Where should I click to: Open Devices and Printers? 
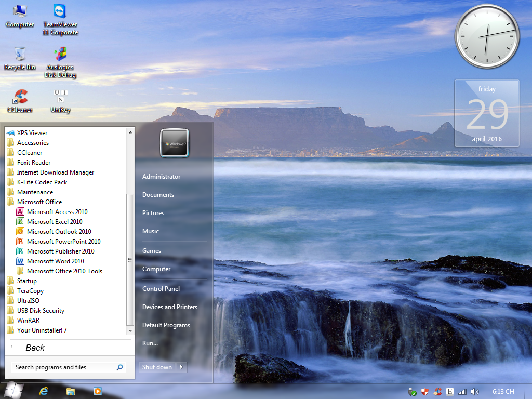coord(170,307)
